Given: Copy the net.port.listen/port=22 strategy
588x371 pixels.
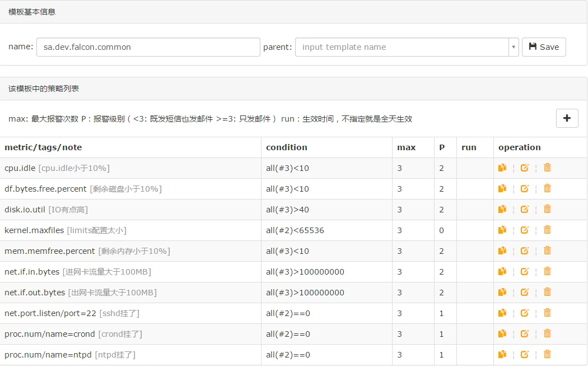Looking at the screenshot, I should coord(502,313).
